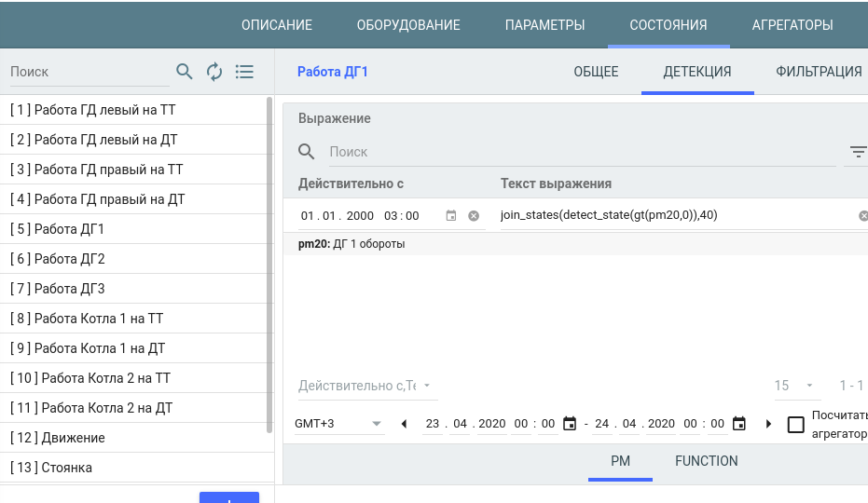
Task: Open the ФИЛЬТРАЦИЯ sub-tab
Action: point(819,72)
